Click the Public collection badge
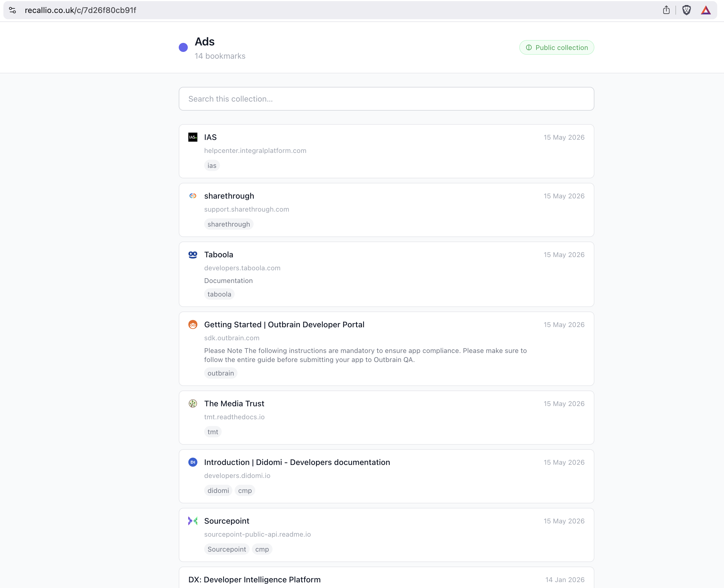724x588 pixels. point(557,47)
